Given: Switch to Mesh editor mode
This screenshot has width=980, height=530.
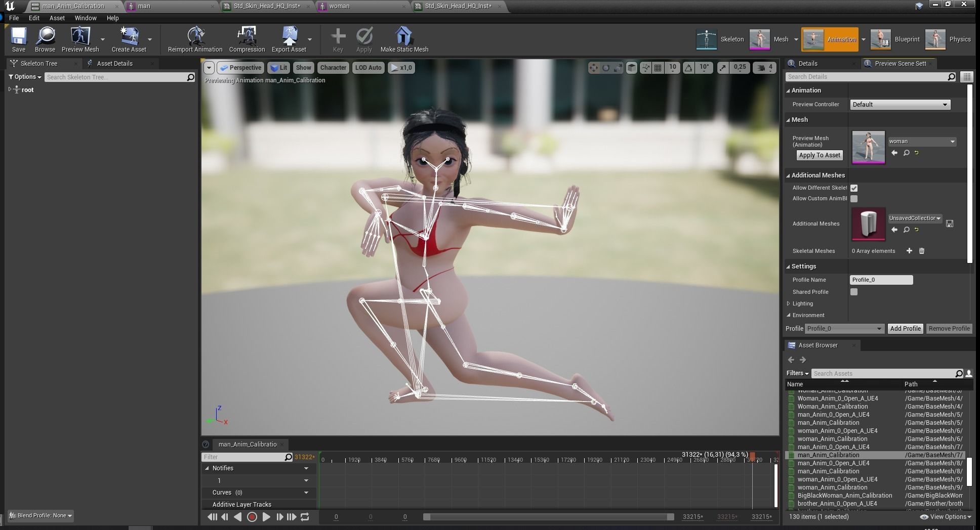Looking at the screenshot, I should (769, 39).
